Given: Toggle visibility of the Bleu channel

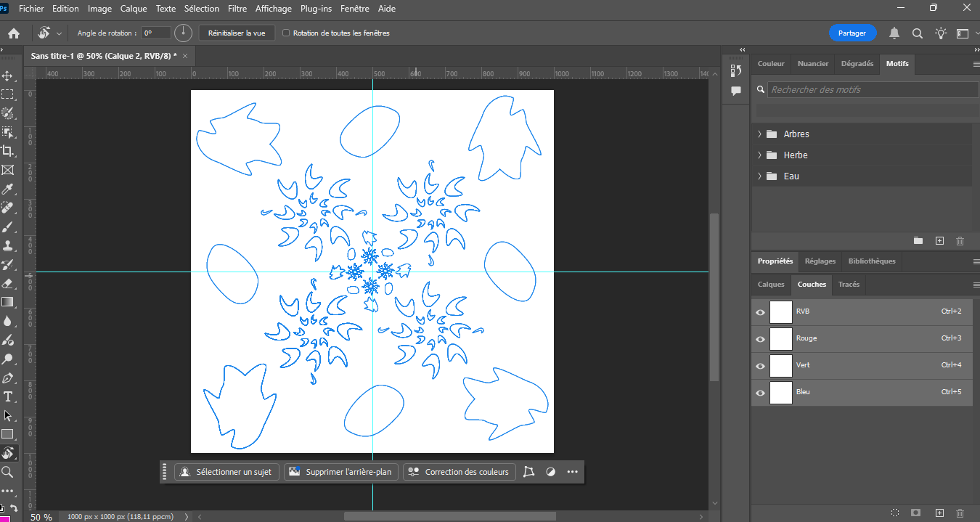Looking at the screenshot, I should pyautogui.click(x=759, y=393).
